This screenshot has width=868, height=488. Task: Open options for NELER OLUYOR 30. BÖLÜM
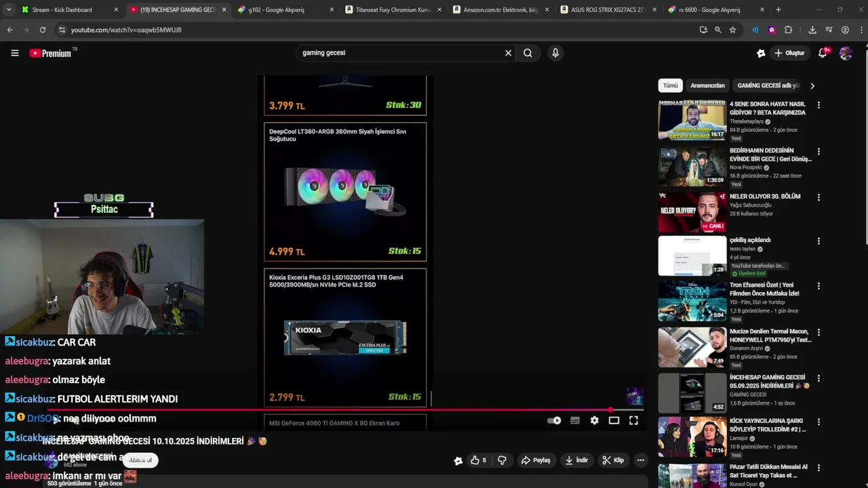(818, 197)
